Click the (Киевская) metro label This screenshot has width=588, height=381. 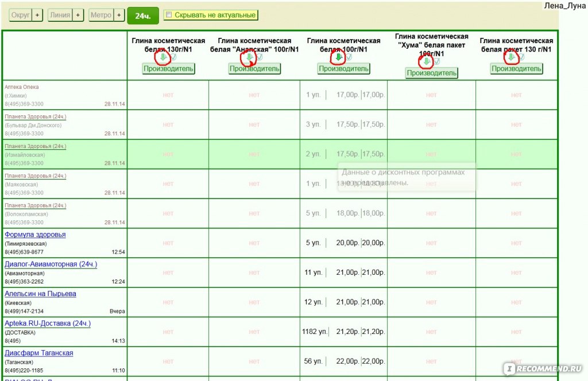[18, 303]
